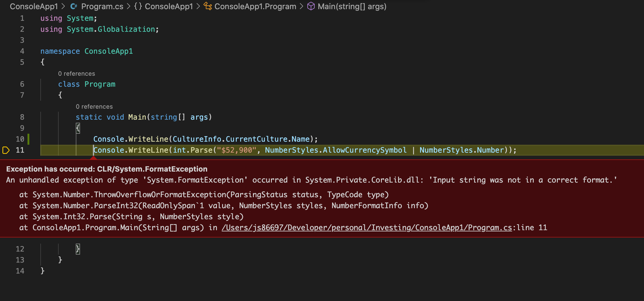This screenshot has width=644, height=301.
Task: Click the class icon beside ConsoleApp1.Program
Action: (x=208, y=6)
